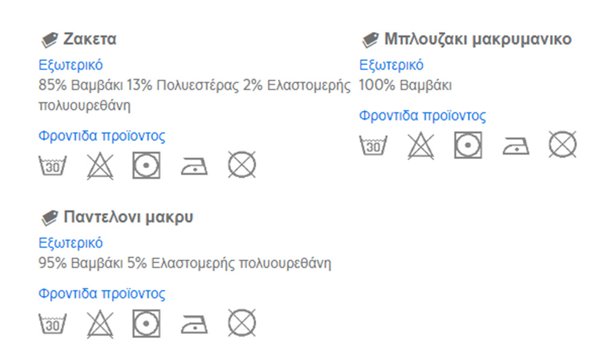Open Φροντιδα προϊοντος link under Παντελονι μακρυ
This screenshot has height=364, width=603.
[102, 294]
